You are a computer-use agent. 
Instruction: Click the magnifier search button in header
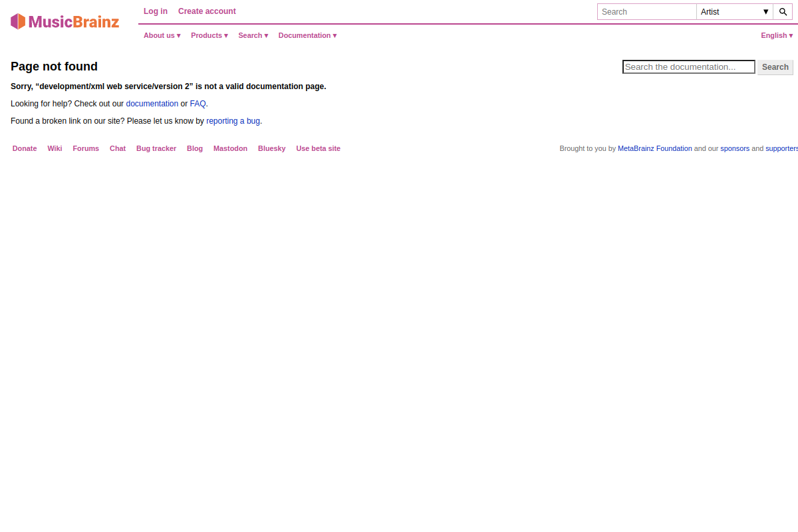point(783,12)
